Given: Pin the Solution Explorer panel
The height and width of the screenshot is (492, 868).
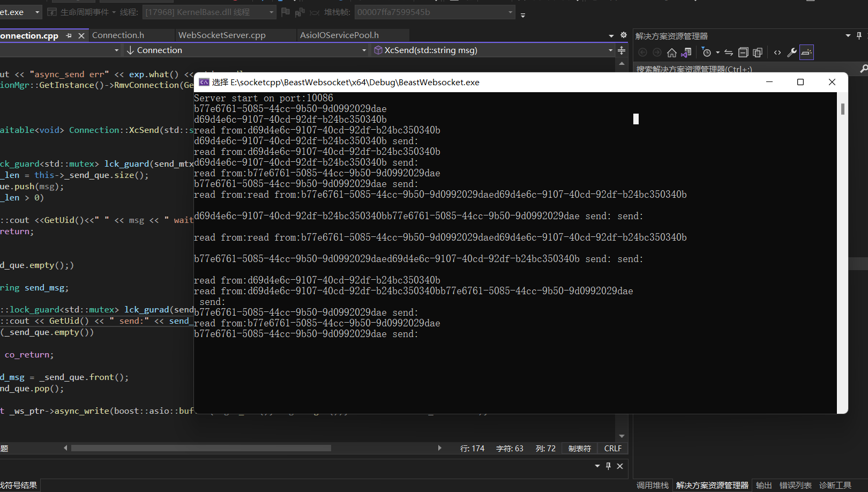Looking at the screenshot, I should pyautogui.click(x=859, y=35).
